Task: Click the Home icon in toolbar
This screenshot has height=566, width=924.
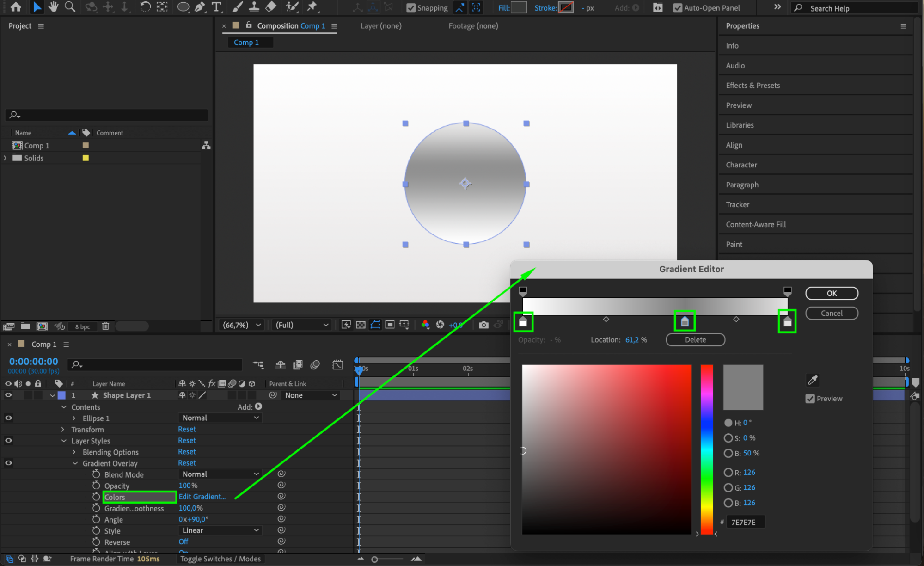Action: (16, 7)
